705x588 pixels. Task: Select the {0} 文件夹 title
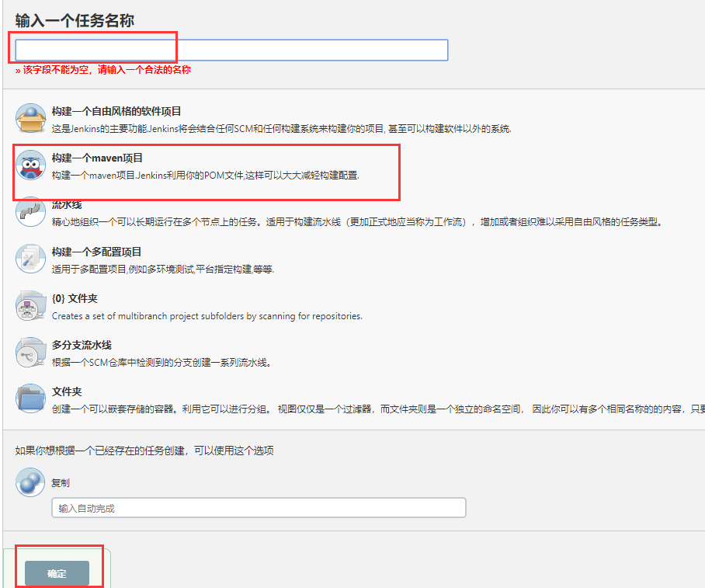[x=75, y=298]
